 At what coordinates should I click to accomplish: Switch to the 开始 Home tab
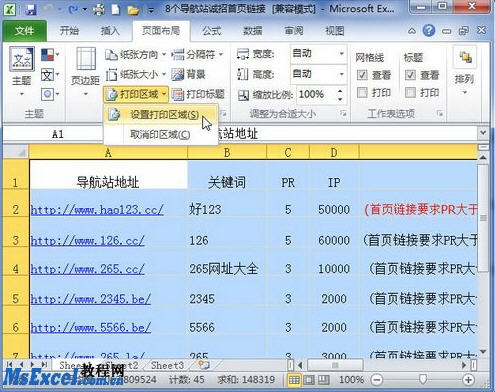69,31
